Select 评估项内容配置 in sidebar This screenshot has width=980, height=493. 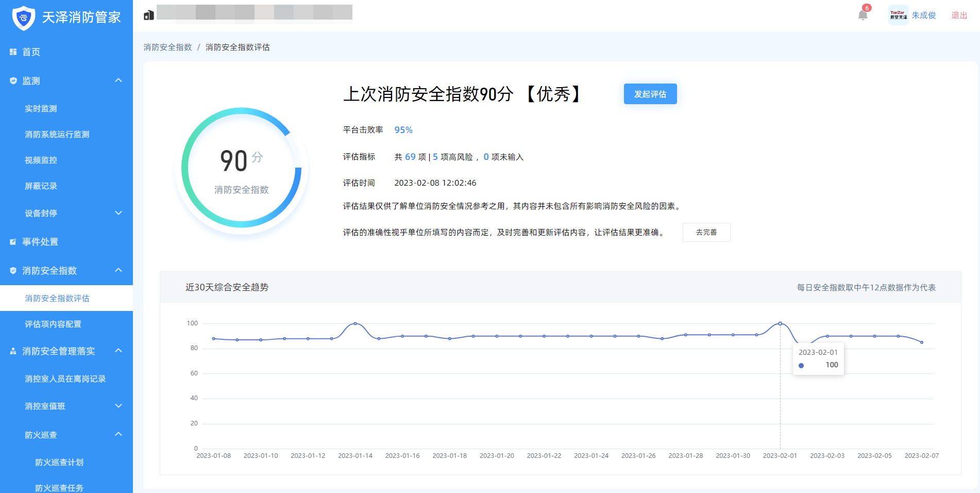coord(53,324)
